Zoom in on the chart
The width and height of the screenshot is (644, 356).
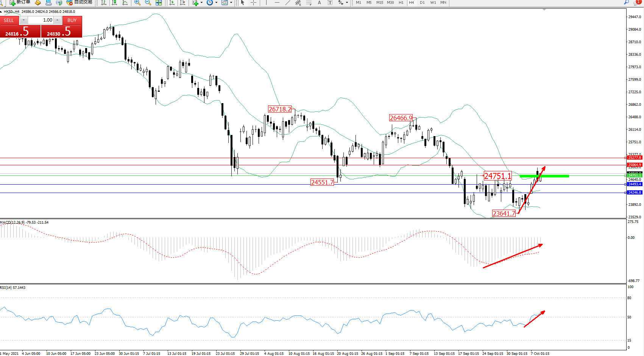[x=137, y=3]
